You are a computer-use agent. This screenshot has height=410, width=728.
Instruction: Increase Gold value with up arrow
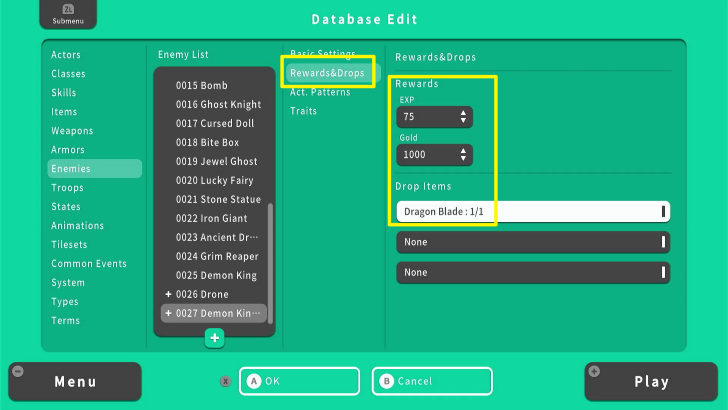coord(463,151)
